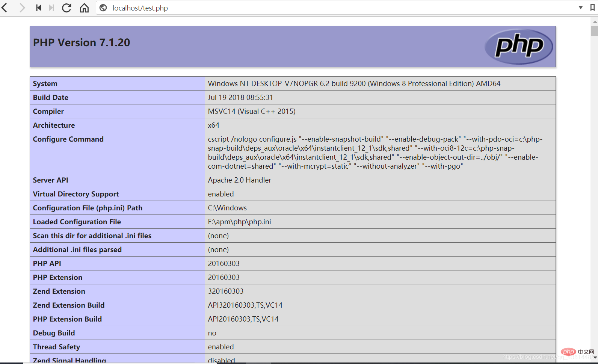
Task: Select the x64 architecture value
Action: (214, 125)
